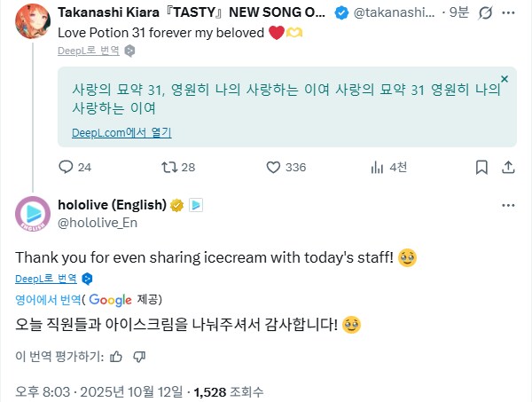532x402 pixels.
Task: Click the DeepL translate link under Kiara's post
Action: [x=90, y=51]
